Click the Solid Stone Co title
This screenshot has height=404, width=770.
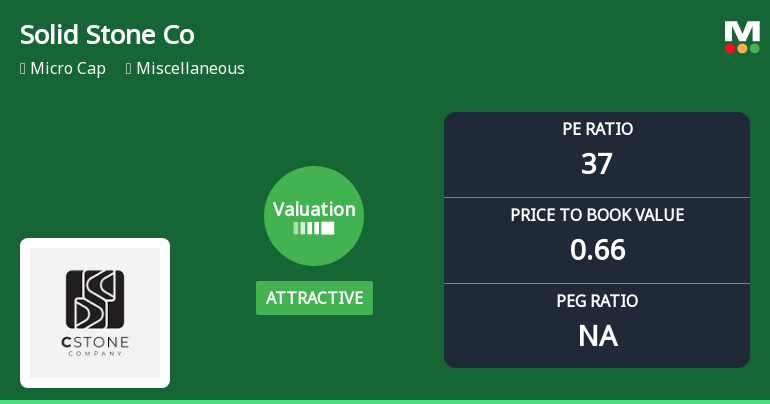point(107,35)
